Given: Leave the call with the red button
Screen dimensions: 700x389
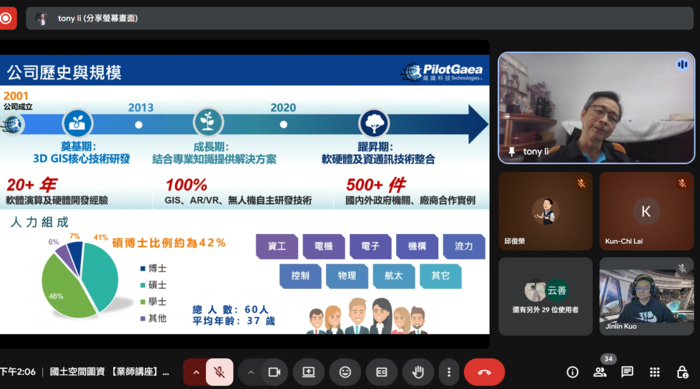Looking at the screenshot, I should [484, 372].
